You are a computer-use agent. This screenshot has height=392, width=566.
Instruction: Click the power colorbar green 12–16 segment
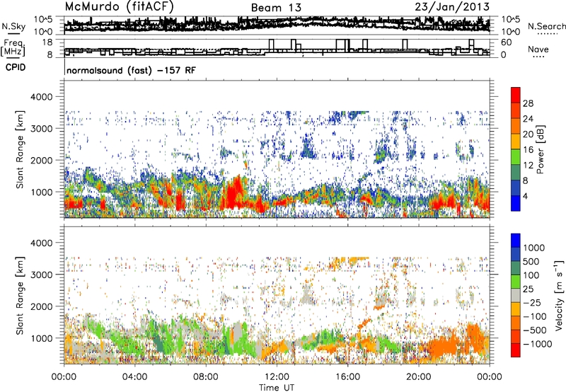[516, 157]
